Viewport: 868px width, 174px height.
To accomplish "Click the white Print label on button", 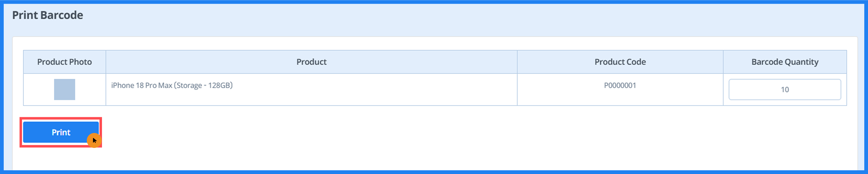I will coord(61,132).
